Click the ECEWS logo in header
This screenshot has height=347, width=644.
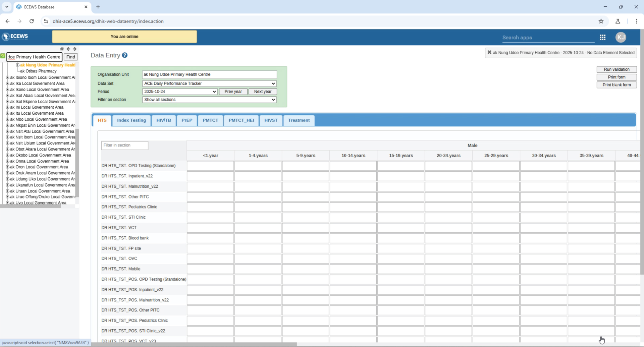coord(15,37)
